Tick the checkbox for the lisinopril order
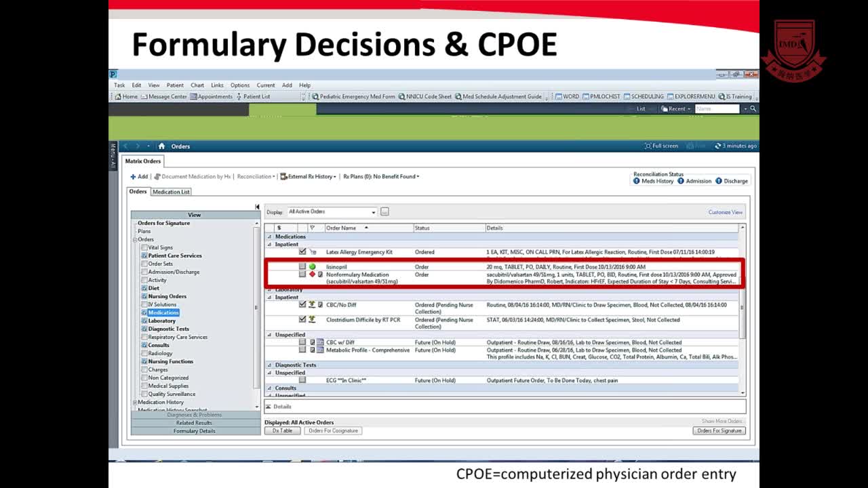 click(302, 267)
